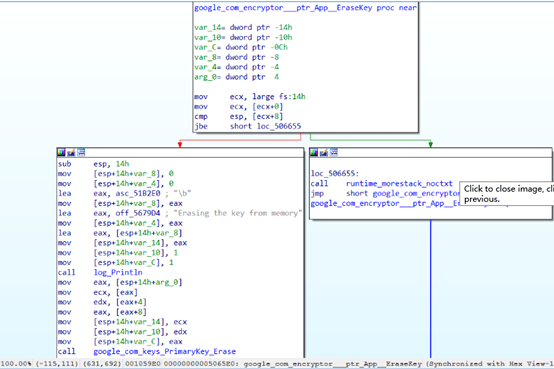The image size is (554, 369).
Task: Click the (-115,111) coordinates in status bar
Action: pyautogui.click(x=57, y=364)
